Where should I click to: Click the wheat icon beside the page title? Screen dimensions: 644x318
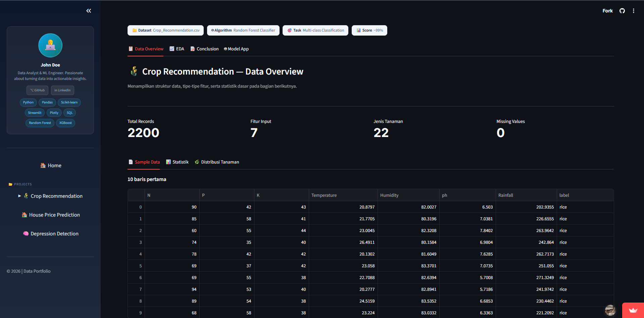(134, 71)
